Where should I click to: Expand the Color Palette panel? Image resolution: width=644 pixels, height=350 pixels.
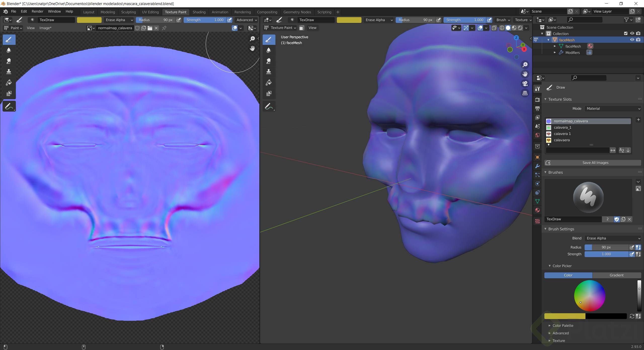(x=563, y=326)
